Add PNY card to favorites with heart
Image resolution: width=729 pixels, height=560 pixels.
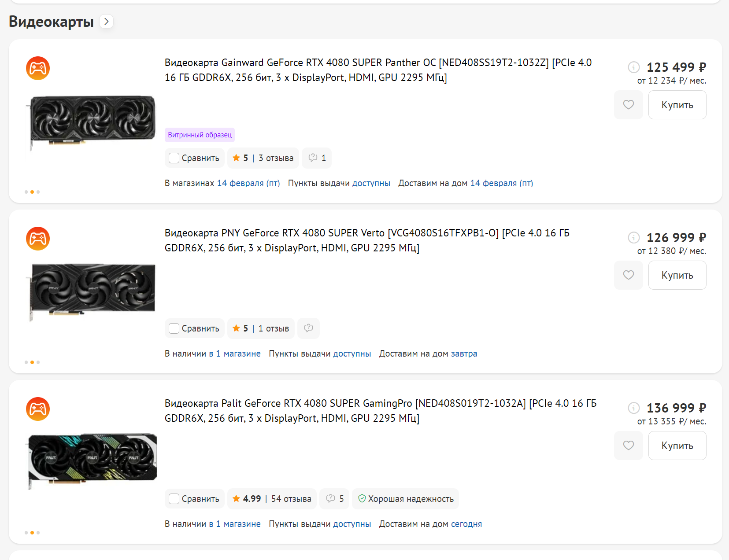pyautogui.click(x=629, y=275)
